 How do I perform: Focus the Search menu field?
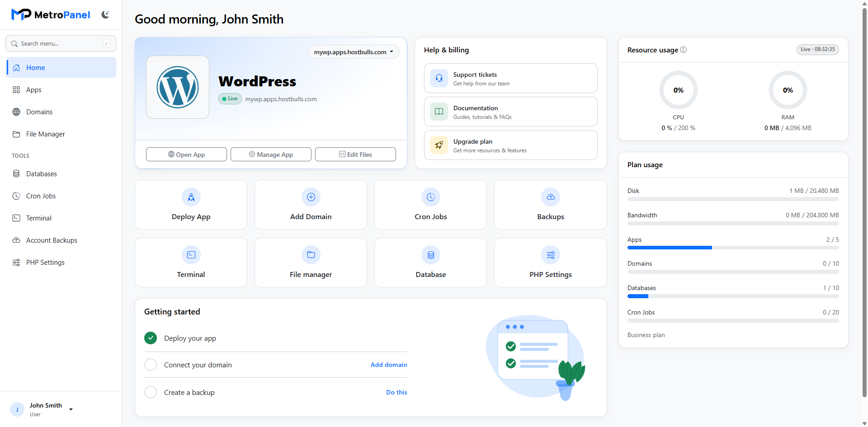[x=61, y=43]
